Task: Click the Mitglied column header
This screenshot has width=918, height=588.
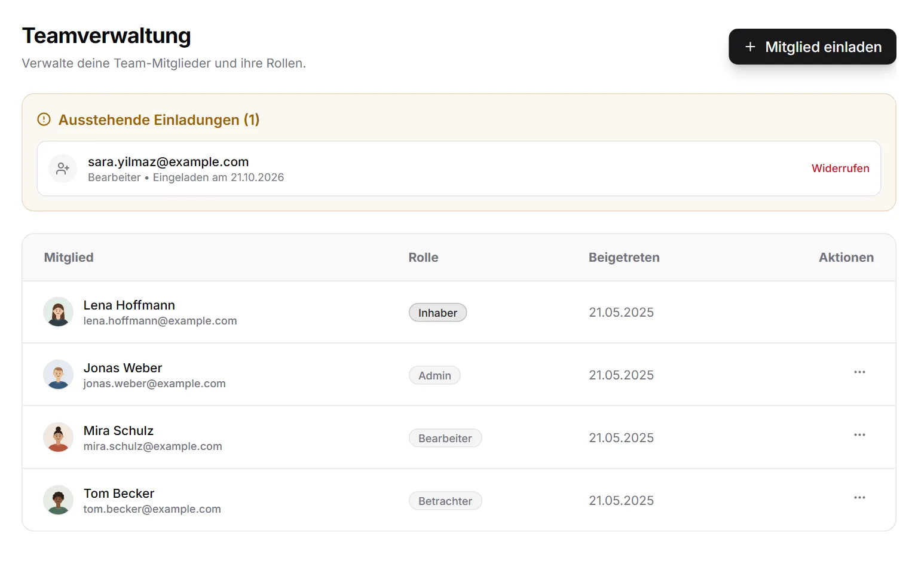Action: pyautogui.click(x=69, y=258)
